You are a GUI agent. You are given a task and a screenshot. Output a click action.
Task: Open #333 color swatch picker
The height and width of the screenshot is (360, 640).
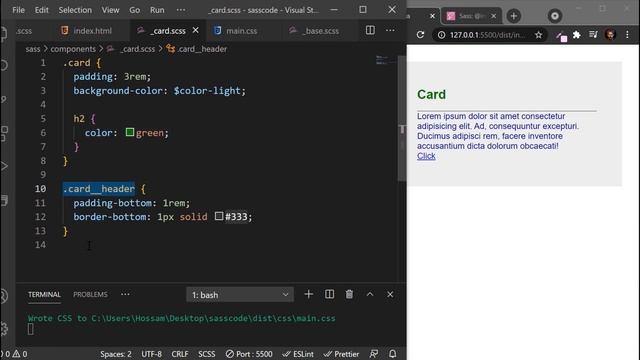coord(219,216)
